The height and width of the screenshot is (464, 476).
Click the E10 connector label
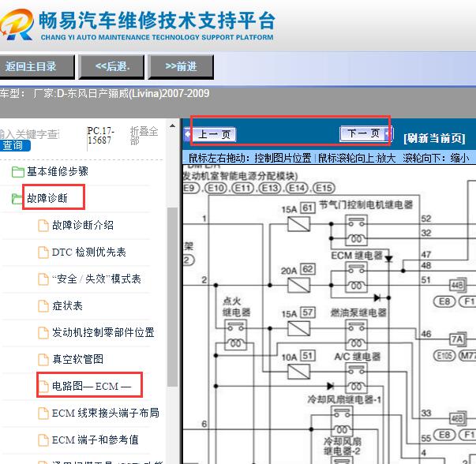point(216,188)
